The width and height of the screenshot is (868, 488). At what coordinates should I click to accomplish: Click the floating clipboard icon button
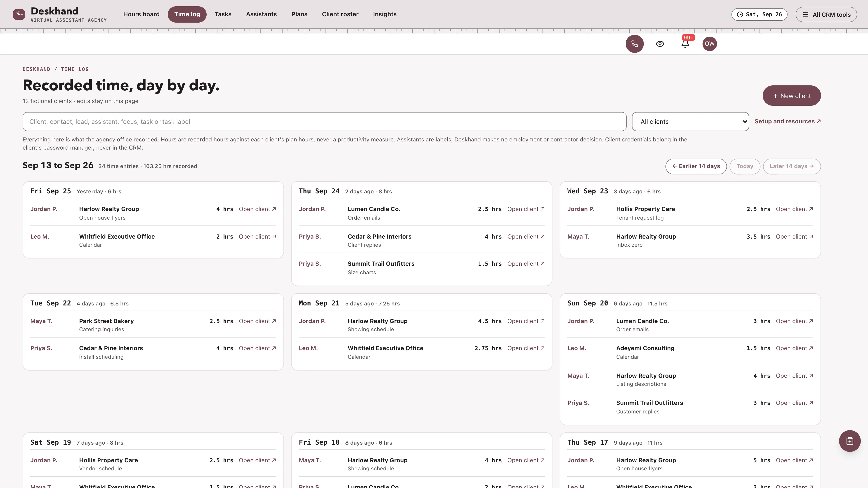(849, 441)
